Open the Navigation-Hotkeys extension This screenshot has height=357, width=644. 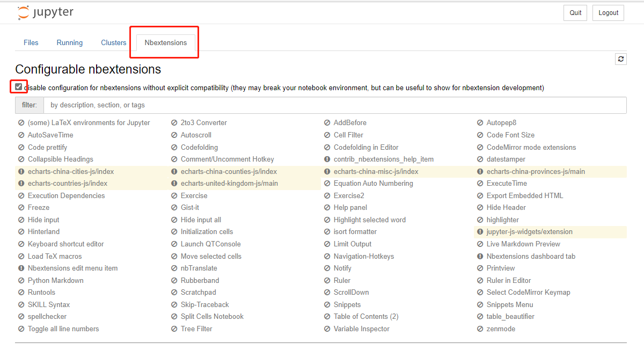click(364, 257)
